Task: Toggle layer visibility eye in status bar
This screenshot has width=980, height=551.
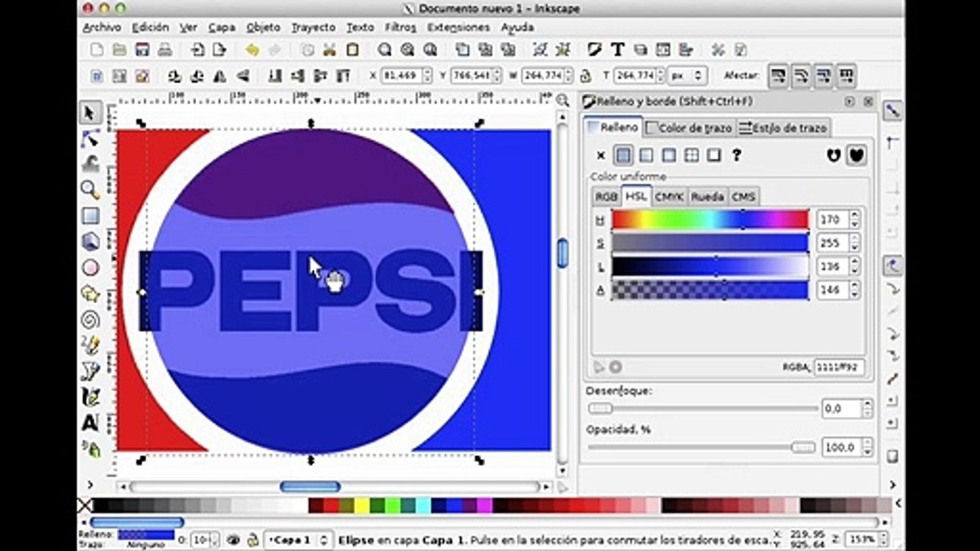Action: (x=234, y=540)
